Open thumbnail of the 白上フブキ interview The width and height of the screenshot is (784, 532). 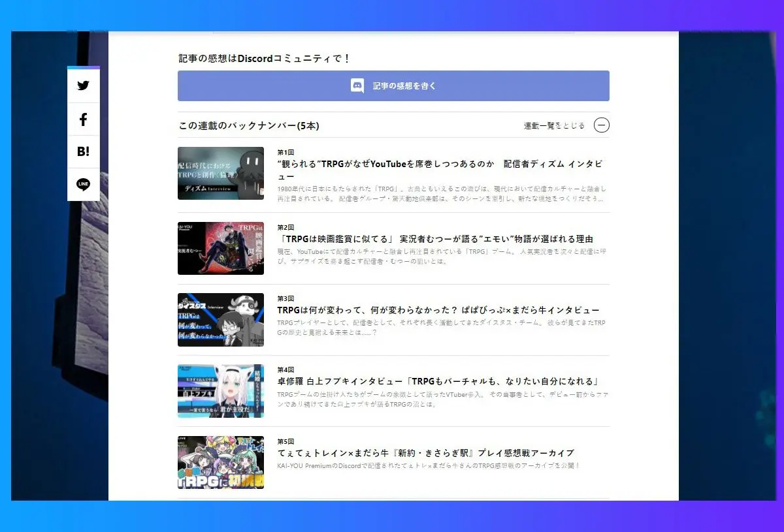(x=221, y=391)
